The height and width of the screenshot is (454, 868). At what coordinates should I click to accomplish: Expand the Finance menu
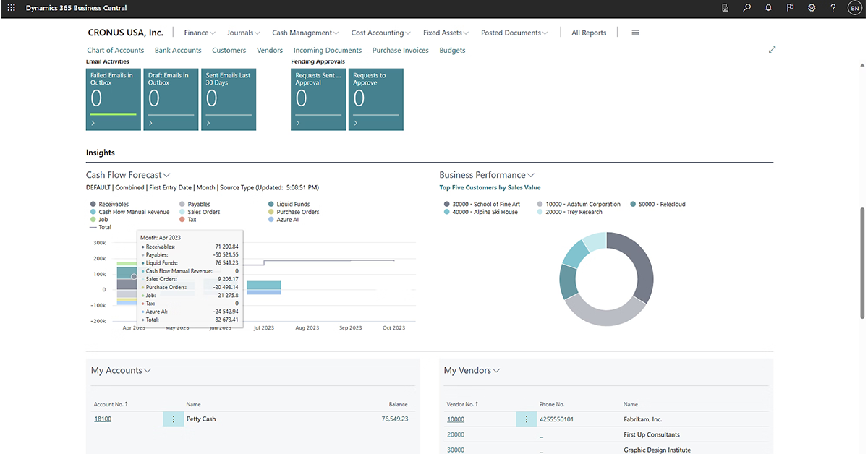tap(200, 33)
